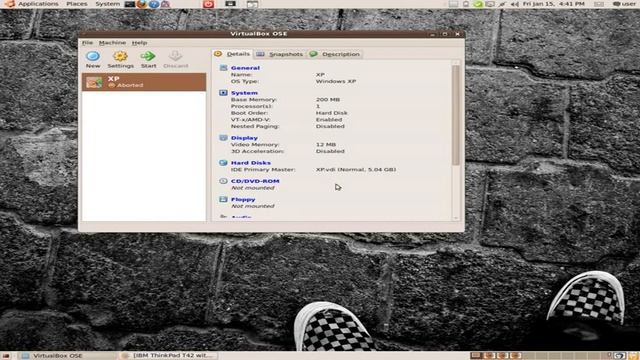
Task: Click the blue help icon in top panel
Action: pyautogui.click(x=154, y=4)
